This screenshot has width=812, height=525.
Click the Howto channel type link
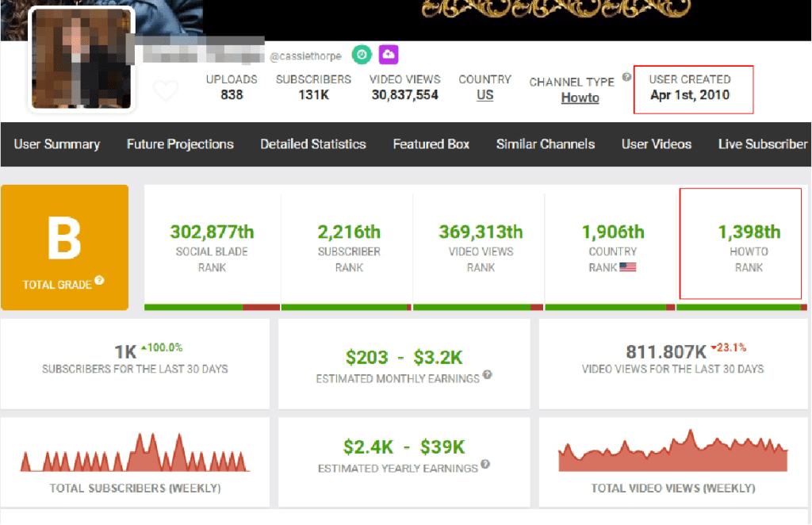pos(580,98)
